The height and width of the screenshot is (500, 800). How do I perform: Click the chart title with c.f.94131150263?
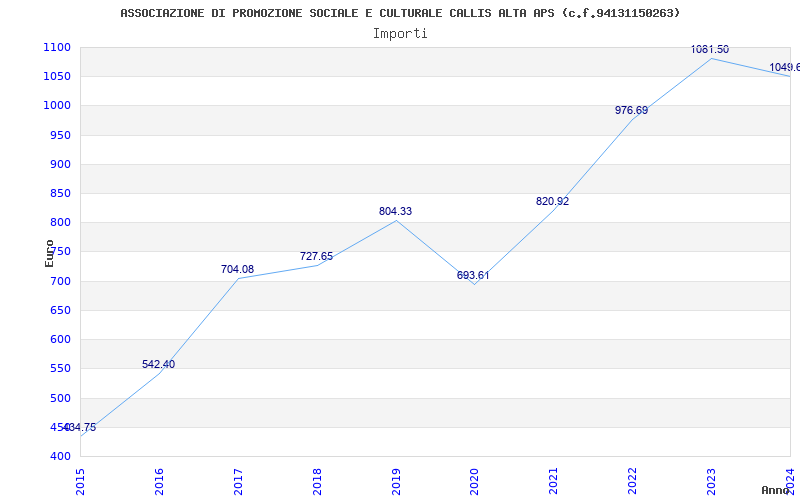coord(400,13)
